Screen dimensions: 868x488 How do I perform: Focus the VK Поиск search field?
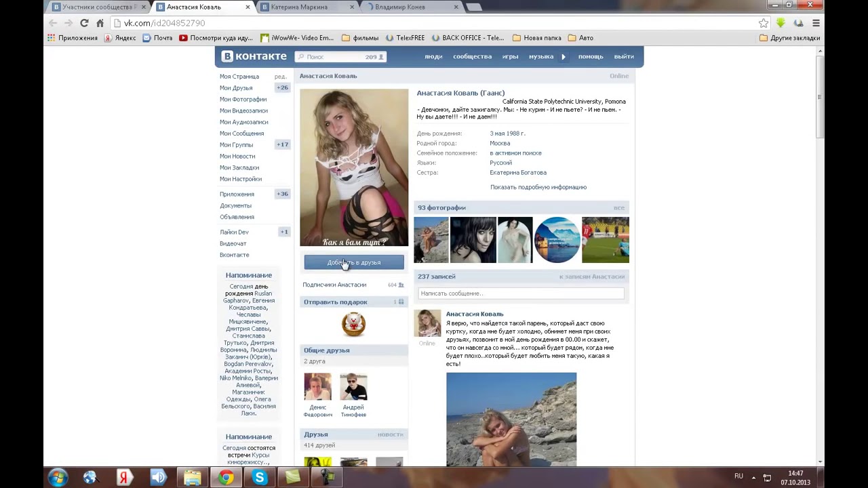340,57
